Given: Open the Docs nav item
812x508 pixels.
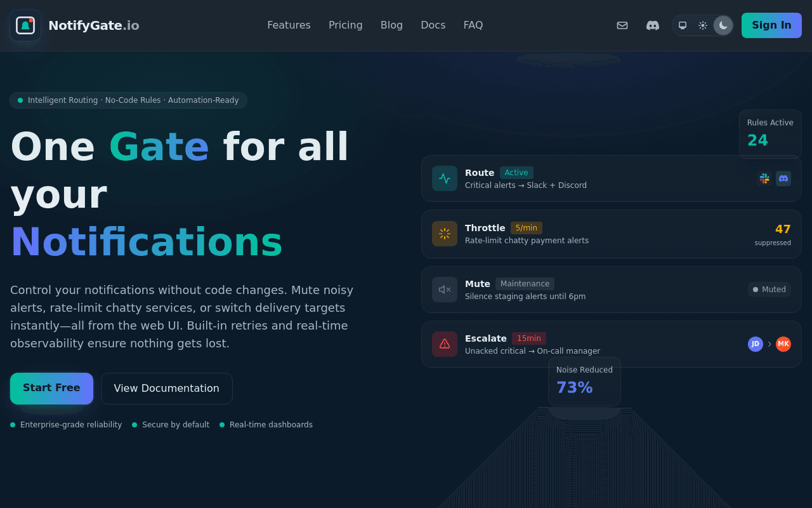Looking at the screenshot, I should pos(433,25).
